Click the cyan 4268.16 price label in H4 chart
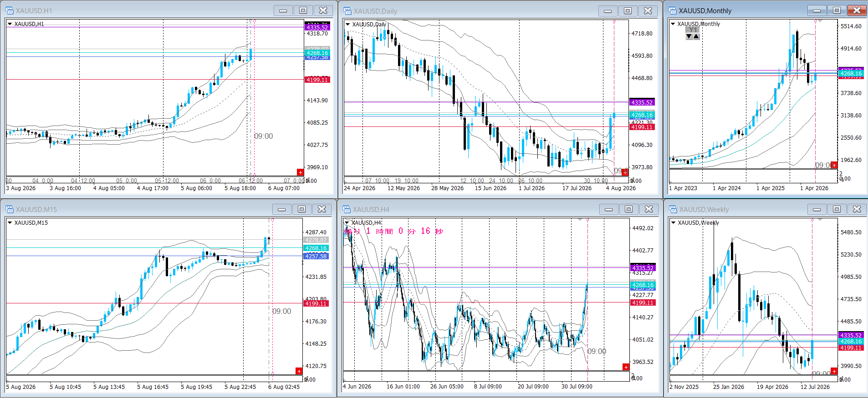 [x=643, y=285]
